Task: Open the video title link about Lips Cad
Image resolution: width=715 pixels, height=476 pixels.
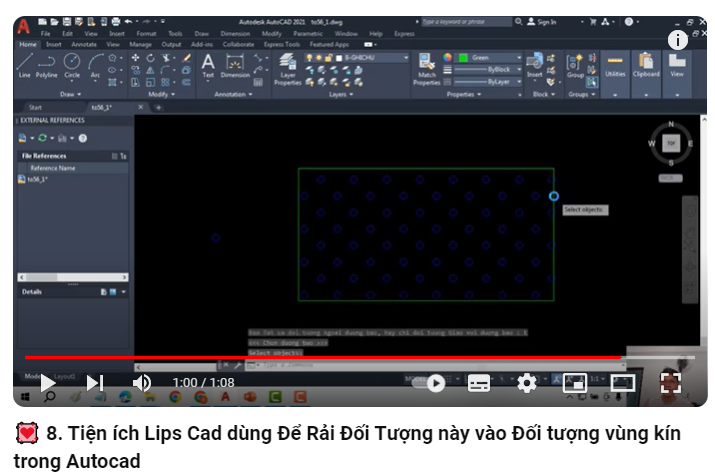Action: 347,447
